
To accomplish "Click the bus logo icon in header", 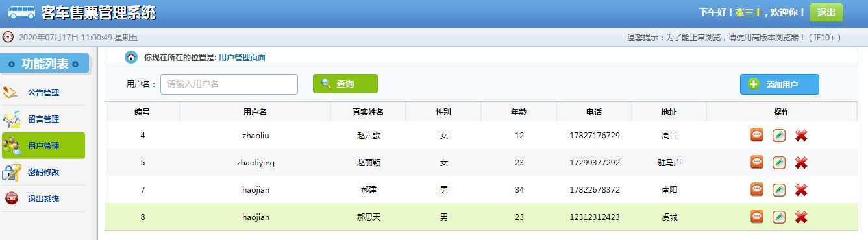I will coord(21,12).
